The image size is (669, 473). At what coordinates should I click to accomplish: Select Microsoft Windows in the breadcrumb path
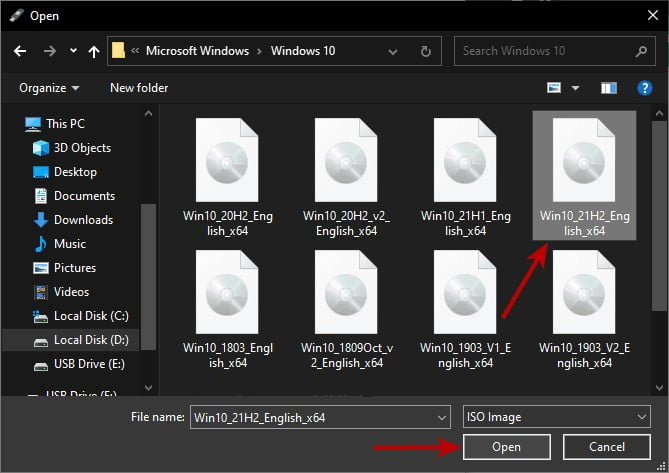197,51
